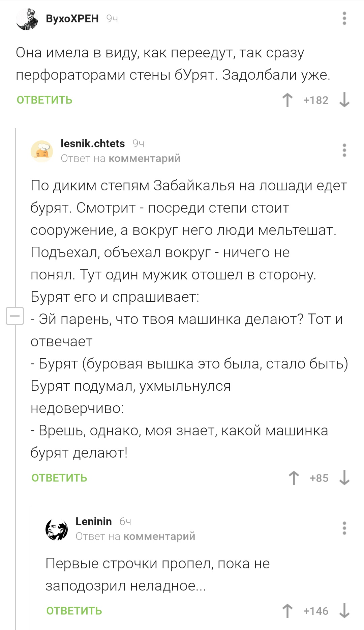Image resolution: width=364 pixels, height=630 pixels.
Task: Show more options for Leninin comment
Action: (344, 528)
